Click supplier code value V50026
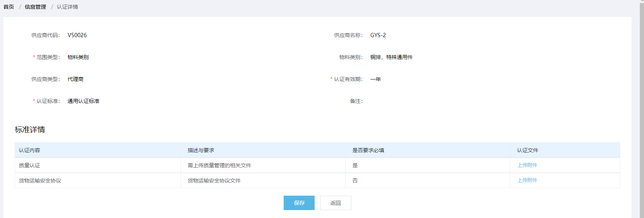644x218 pixels. (77, 35)
